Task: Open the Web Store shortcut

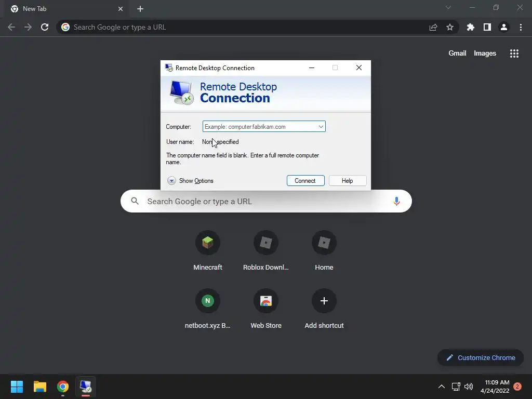Action: tap(266, 309)
